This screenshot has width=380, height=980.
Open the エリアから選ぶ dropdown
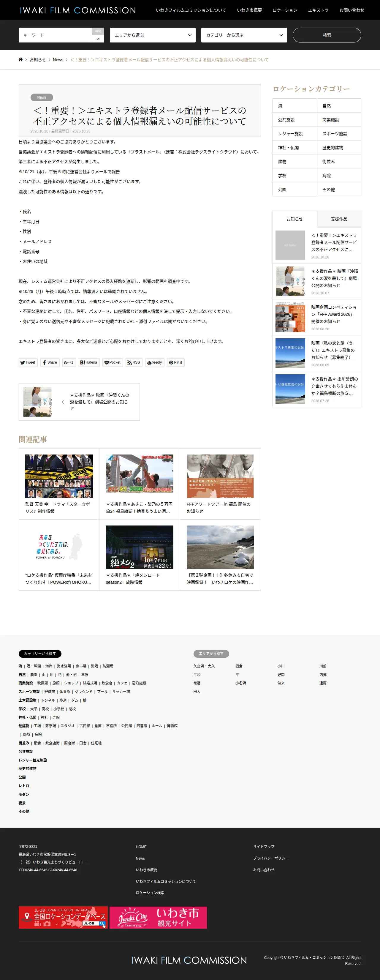point(153,35)
